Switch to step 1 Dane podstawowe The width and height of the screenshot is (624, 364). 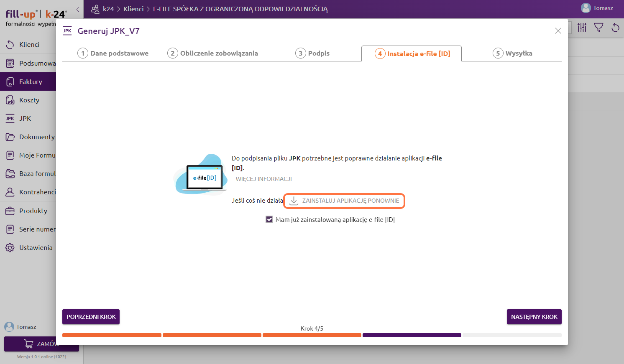tap(113, 53)
